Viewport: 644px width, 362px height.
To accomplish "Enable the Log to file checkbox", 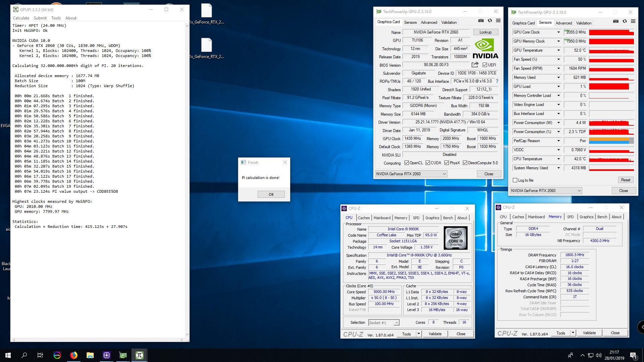I will coord(515,180).
